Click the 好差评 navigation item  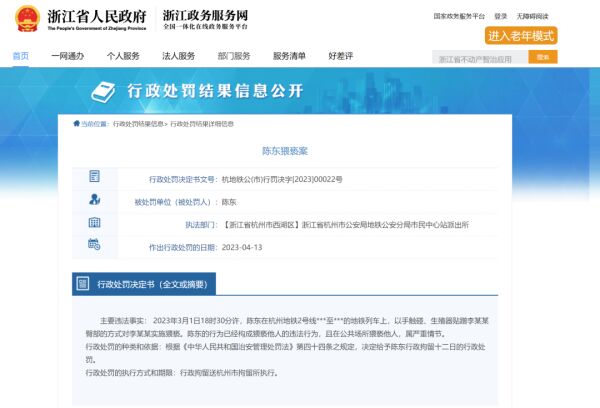(x=340, y=56)
